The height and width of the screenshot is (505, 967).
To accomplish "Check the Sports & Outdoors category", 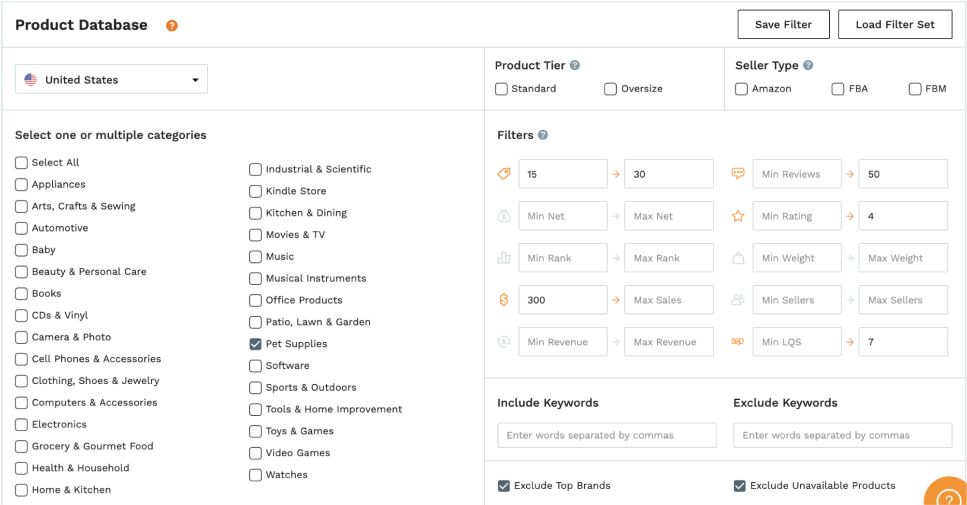I will coord(255,387).
